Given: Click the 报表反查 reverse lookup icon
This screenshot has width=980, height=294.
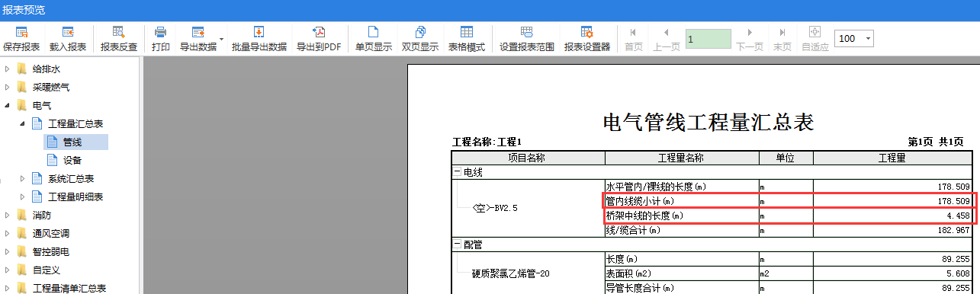Looking at the screenshot, I should (x=119, y=33).
